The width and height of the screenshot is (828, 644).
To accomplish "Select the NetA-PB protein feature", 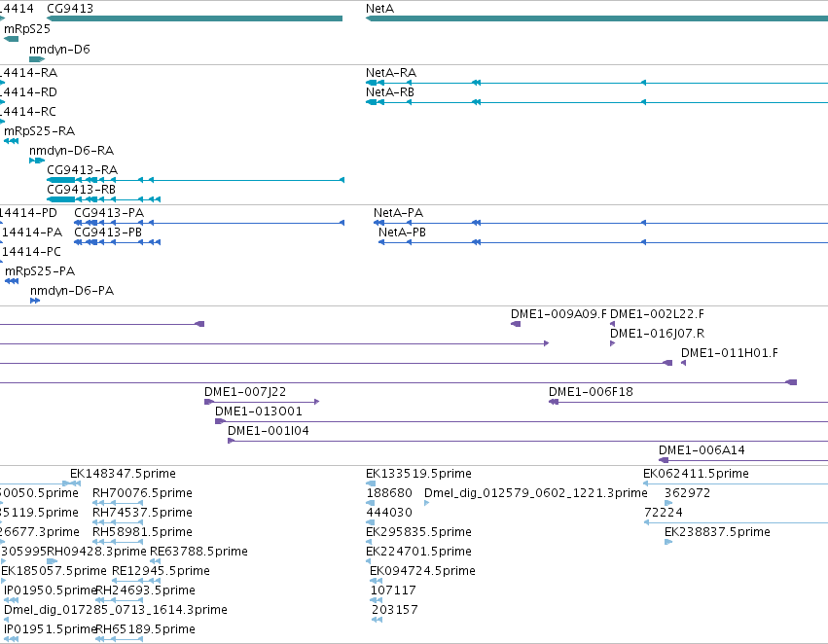I will click(x=603, y=242).
